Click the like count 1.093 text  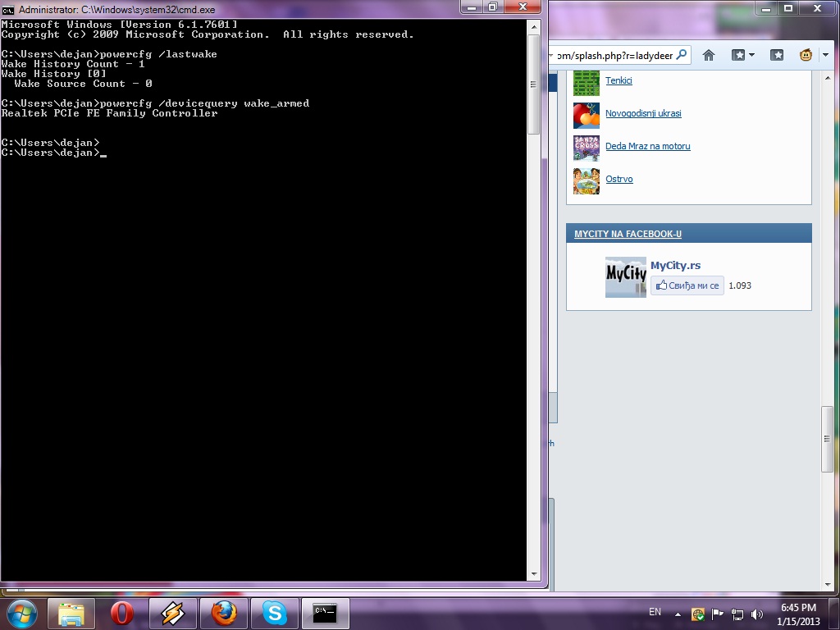(x=740, y=285)
